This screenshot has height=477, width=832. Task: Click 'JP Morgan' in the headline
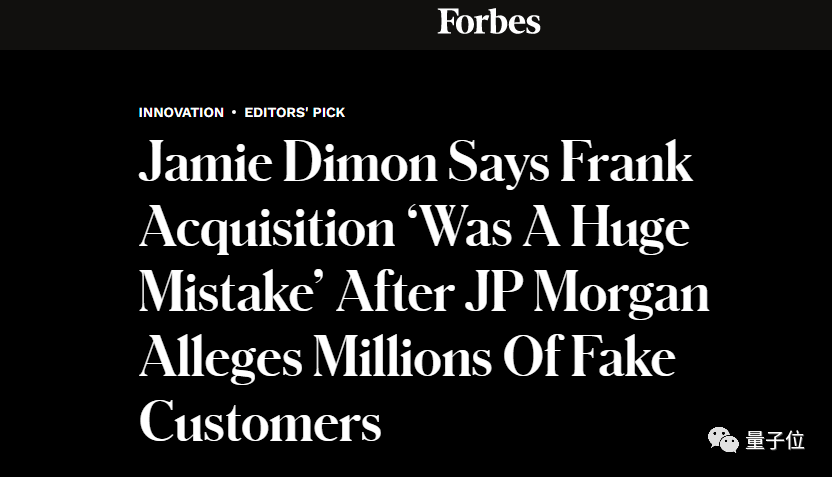[x=587, y=294]
